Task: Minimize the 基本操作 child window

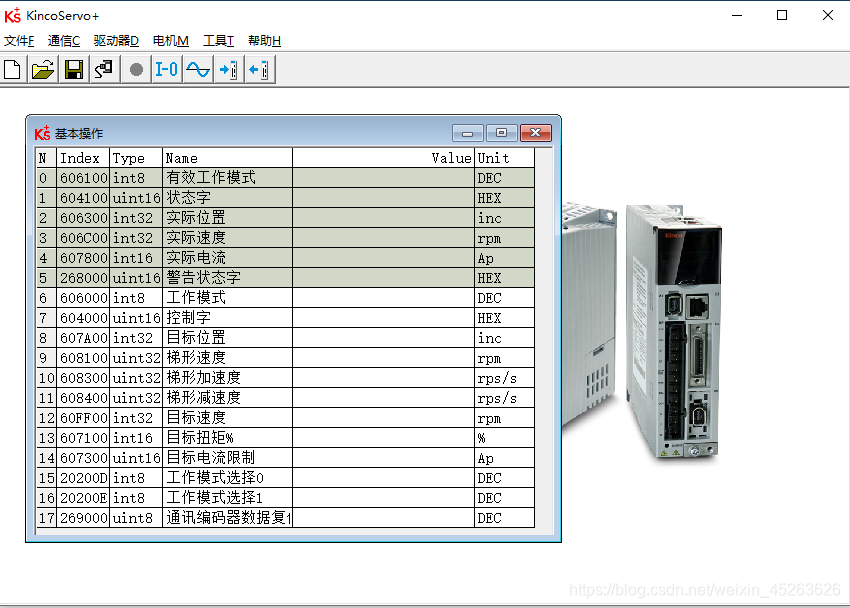Action: coord(468,133)
